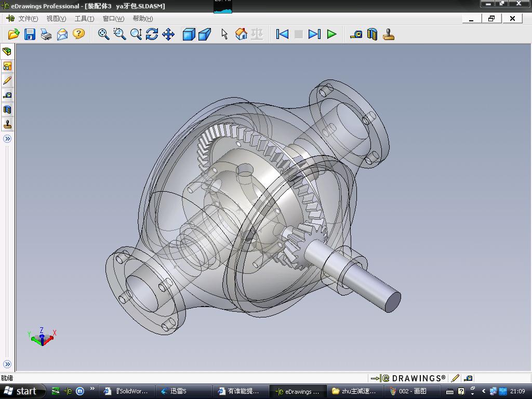Click the system clock 21:09
The width and height of the screenshot is (532, 399).
[x=517, y=391]
